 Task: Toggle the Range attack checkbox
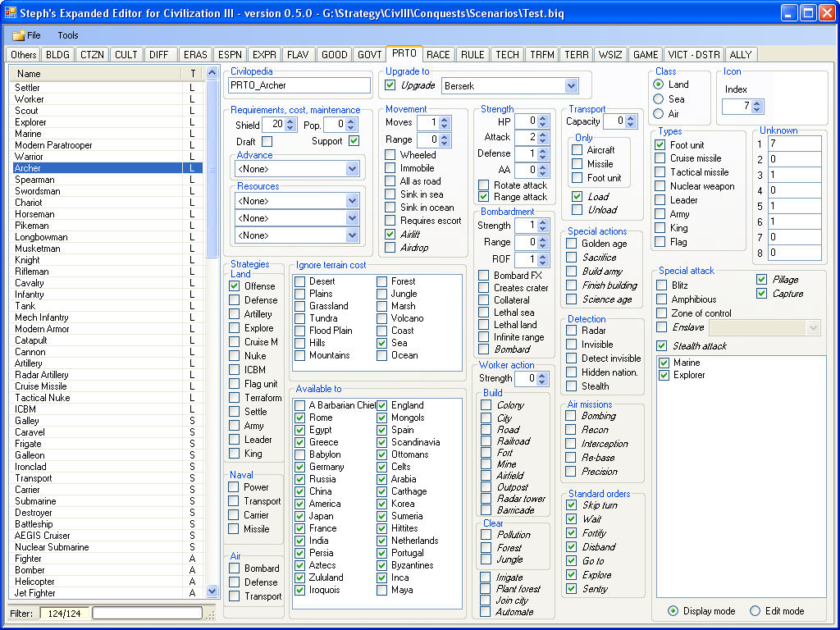[x=484, y=197]
